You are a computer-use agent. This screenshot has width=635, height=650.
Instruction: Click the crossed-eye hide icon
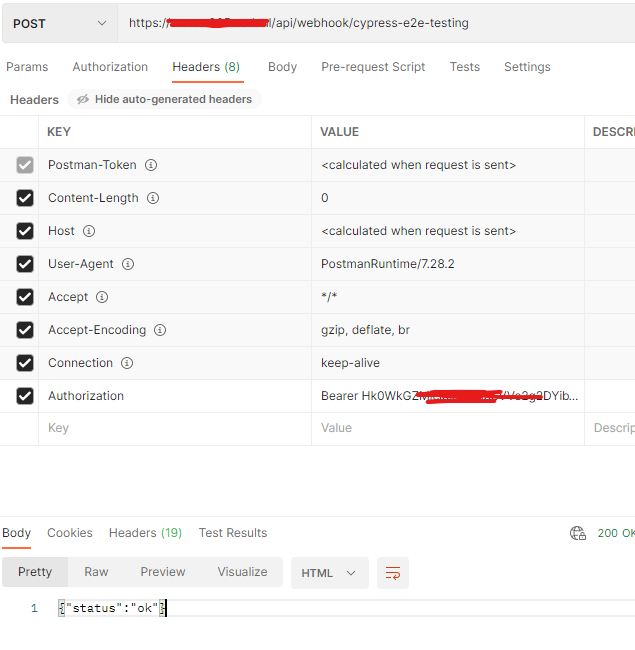(x=83, y=99)
